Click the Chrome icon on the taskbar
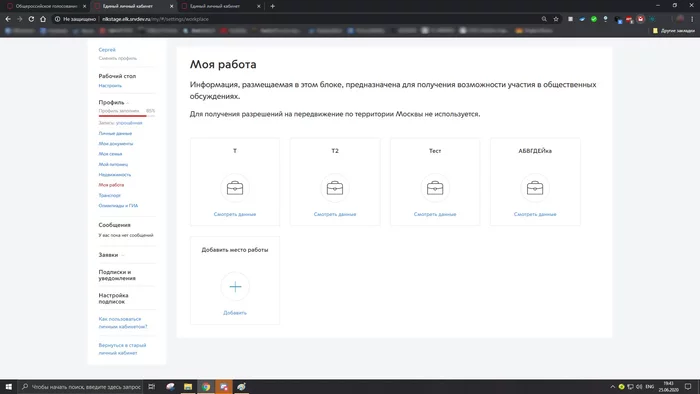 pos(206,387)
